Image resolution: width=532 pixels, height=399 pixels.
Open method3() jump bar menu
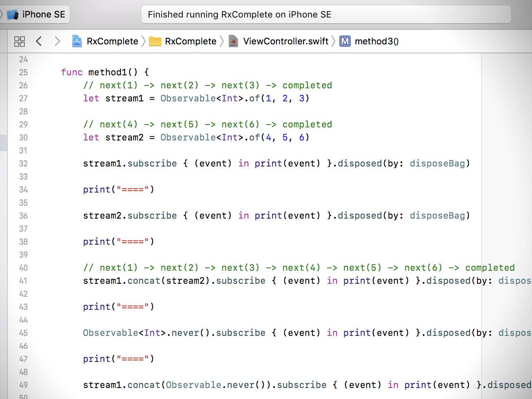(x=377, y=41)
